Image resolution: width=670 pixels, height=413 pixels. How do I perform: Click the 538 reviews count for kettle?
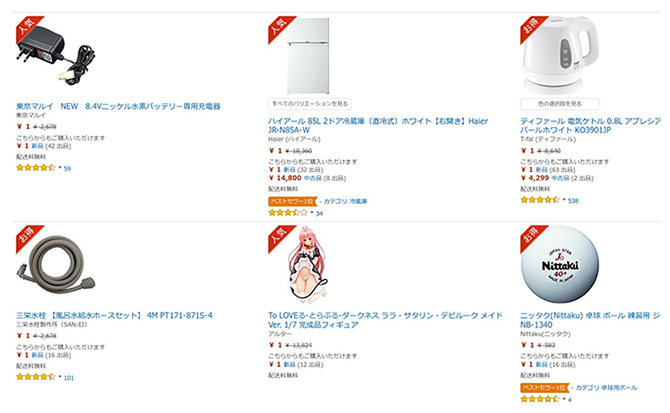[572, 200]
